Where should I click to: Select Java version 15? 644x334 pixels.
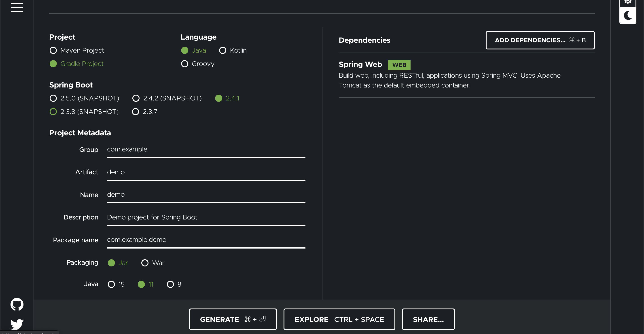[111, 284]
